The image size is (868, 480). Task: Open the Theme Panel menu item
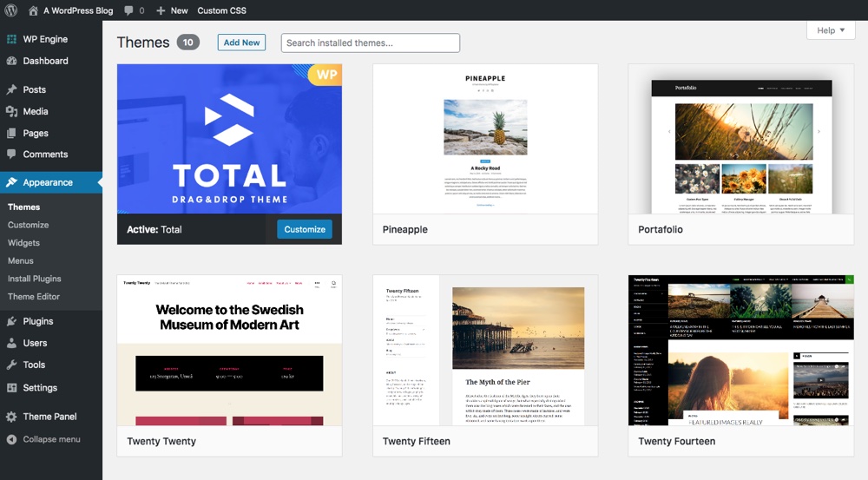pos(51,417)
